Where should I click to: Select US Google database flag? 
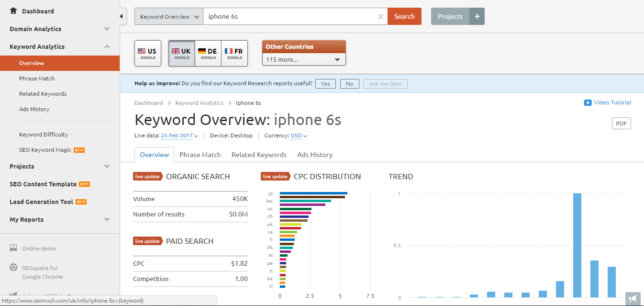coord(148,53)
